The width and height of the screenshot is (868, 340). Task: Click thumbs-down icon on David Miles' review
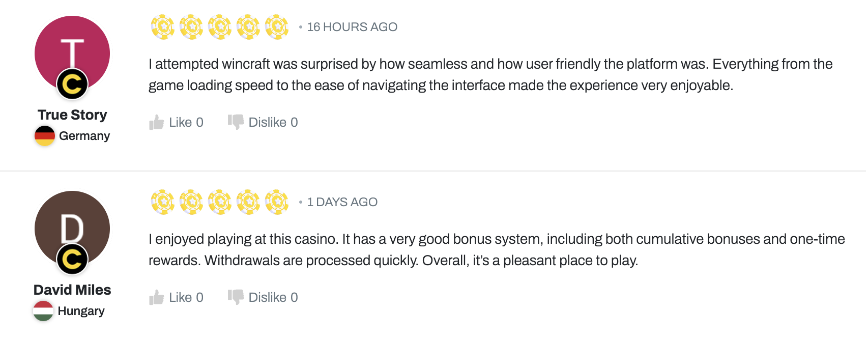tap(236, 297)
